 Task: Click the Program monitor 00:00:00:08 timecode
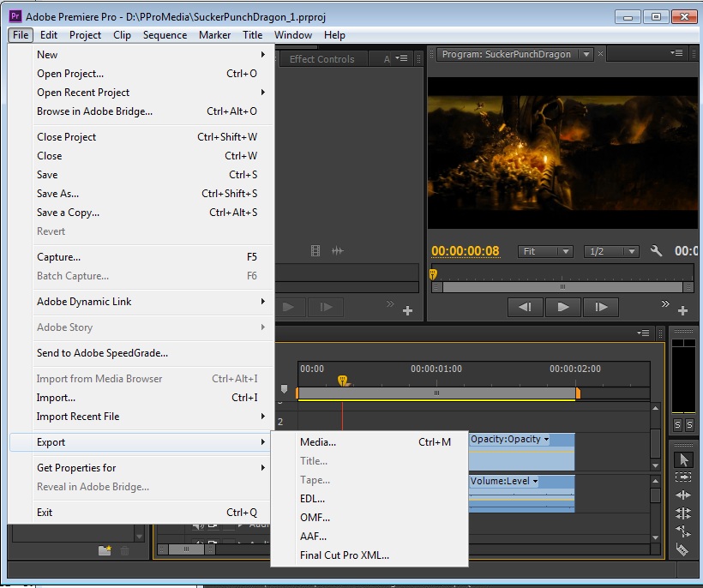point(466,251)
